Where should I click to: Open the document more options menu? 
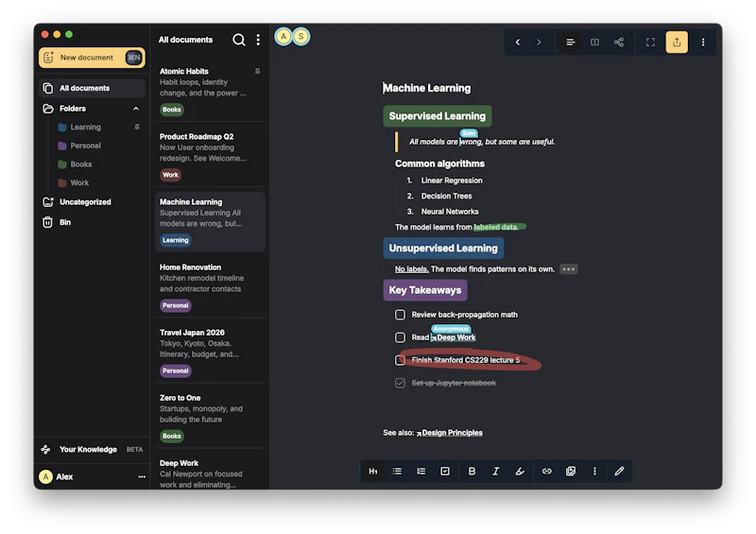703,43
